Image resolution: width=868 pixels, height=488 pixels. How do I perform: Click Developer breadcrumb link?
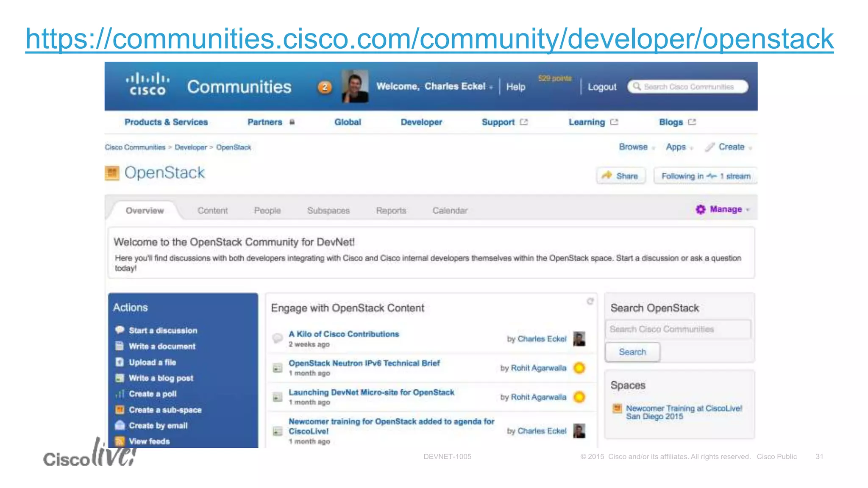tap(191, 147)
